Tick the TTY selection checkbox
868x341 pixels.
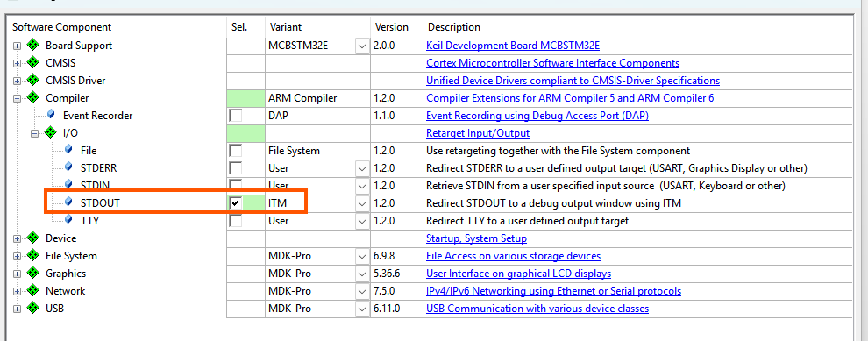point(236,221)
